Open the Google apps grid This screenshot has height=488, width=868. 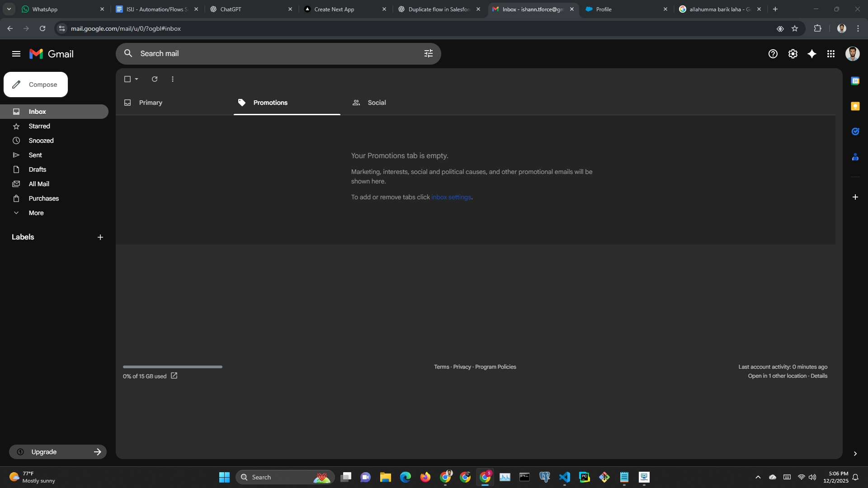pos(831,54)
